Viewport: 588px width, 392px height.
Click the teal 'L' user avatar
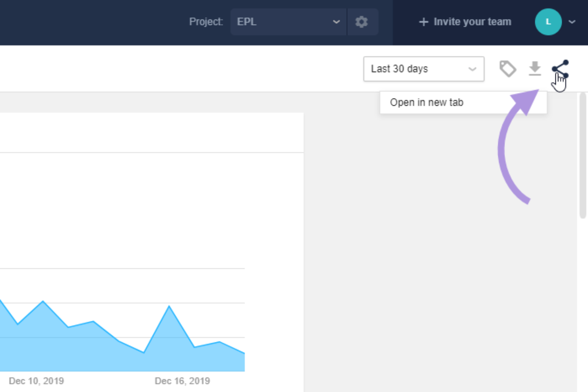tap(548, 22)
